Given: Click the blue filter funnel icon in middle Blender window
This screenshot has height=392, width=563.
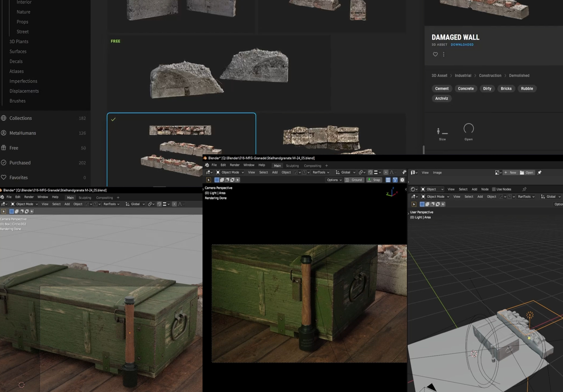Looking at the screenshot, I should pos(395,180).
